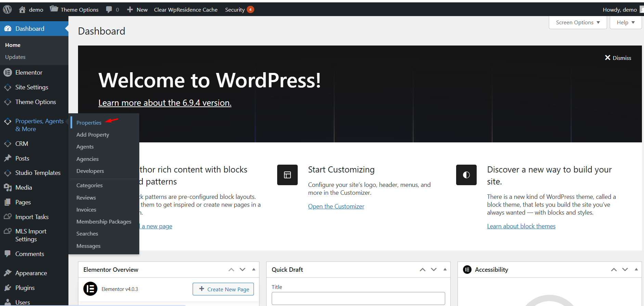Dismiss the Welcome to WordPress panel

pyautogui.click(x=618, y=58)
